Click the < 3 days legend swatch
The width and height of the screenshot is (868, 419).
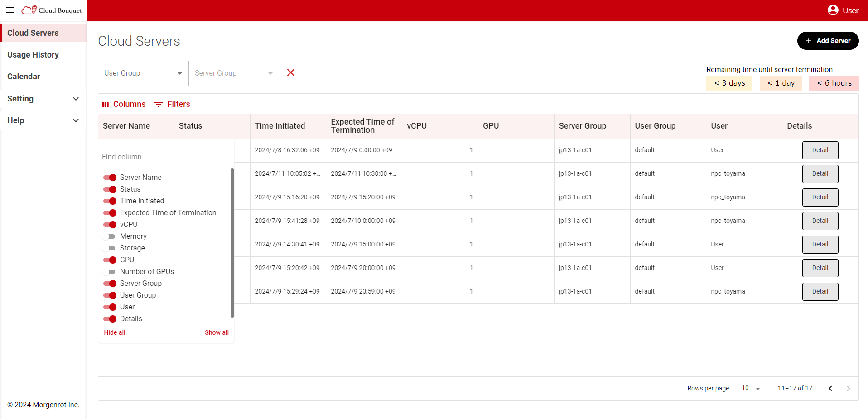pos(729,83)
